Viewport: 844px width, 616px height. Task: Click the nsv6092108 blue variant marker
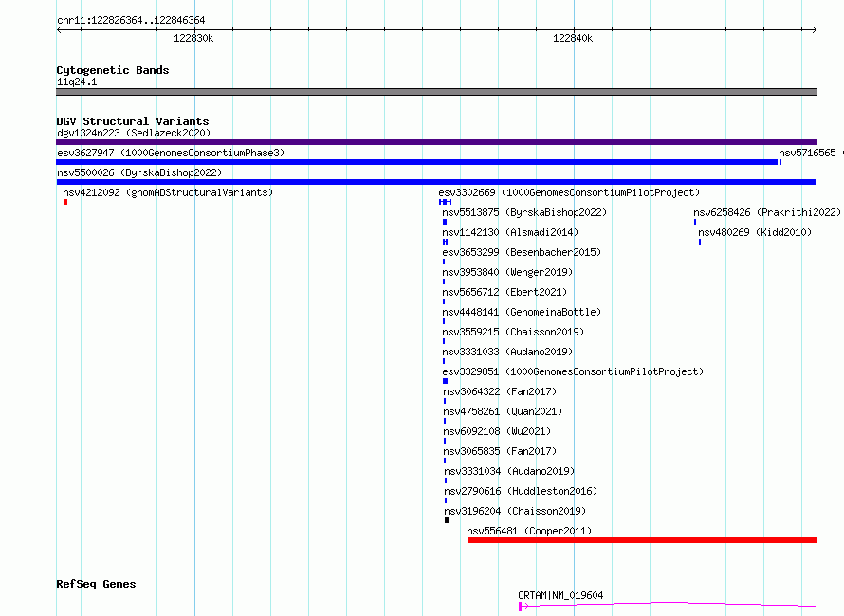click(x=445, y=441)
